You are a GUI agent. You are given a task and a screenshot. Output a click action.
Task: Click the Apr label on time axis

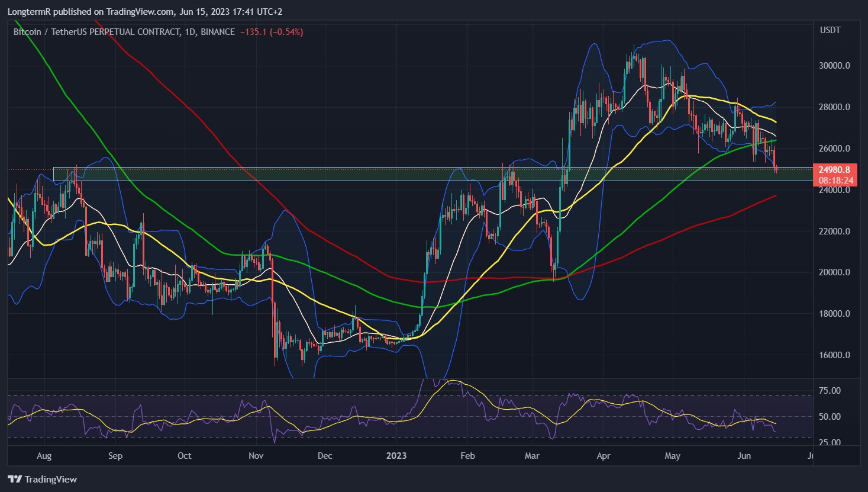click(x=603, y=456)
